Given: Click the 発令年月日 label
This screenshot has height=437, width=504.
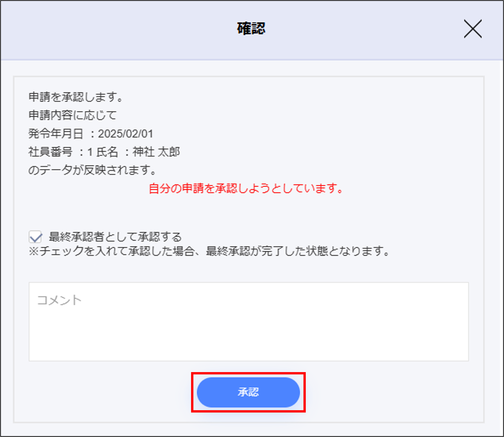Looking at the screenshot, I should click(56, 134).
